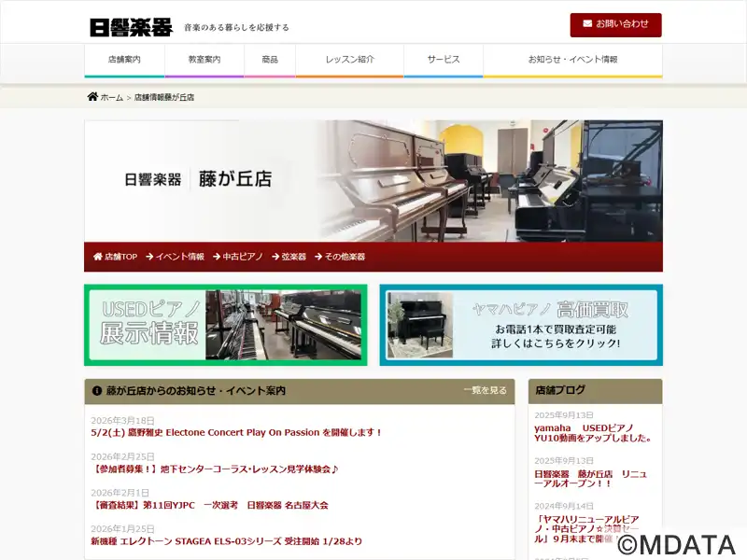Image resolution: width=747 pixels, height=560 pixels.
Task: Open 一覧を見る for news list
Action: tap(485, 391)
